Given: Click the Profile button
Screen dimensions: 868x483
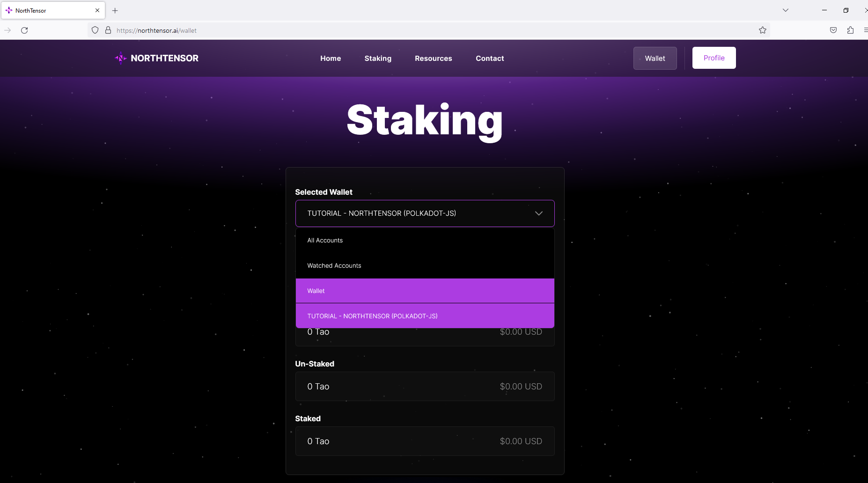Looking at the screenshot, I should click(714, 58).
